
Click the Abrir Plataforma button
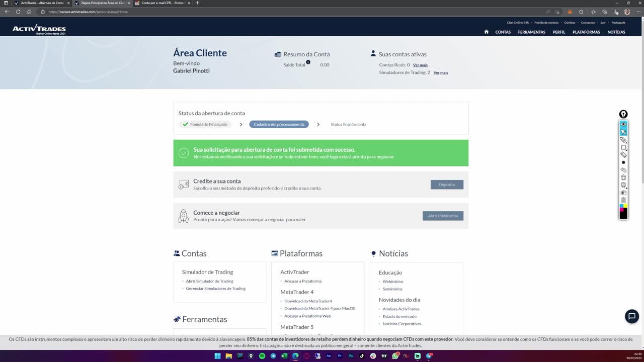(443, 216)
